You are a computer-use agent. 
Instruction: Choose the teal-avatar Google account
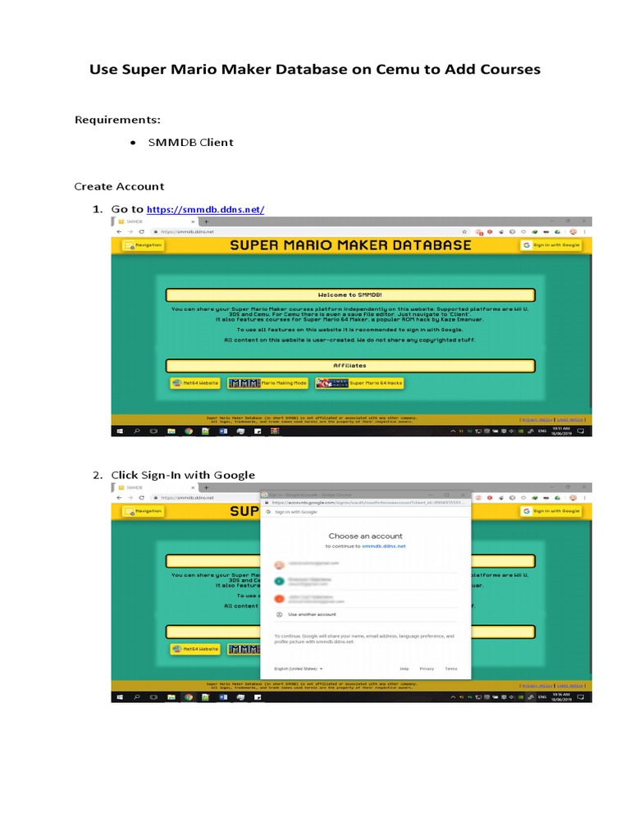(x=365, y=582)
